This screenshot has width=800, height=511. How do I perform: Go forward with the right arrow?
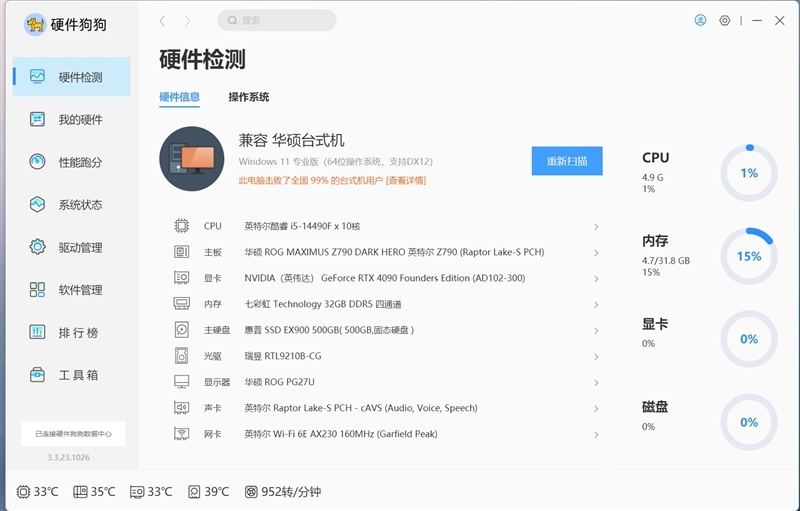click(187, 21)
